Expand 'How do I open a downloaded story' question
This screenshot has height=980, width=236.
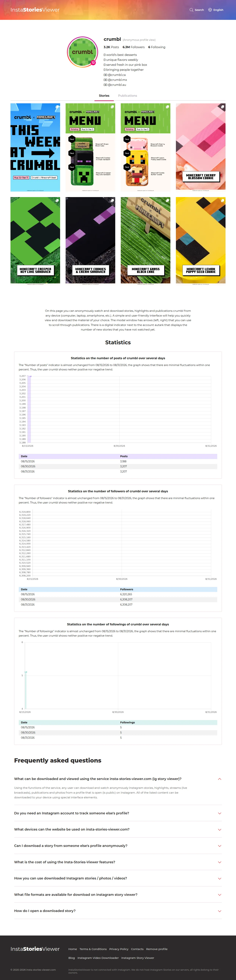(118, 911)
